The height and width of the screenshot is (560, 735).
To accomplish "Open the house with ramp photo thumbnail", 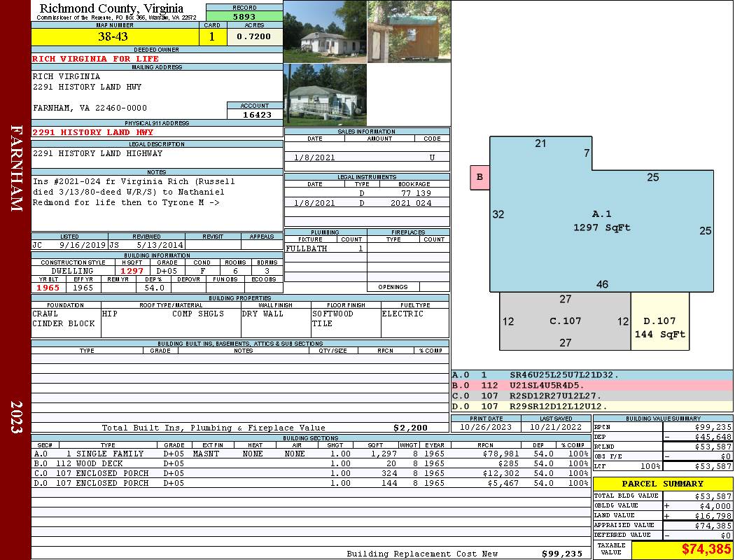I will [325, 94].
